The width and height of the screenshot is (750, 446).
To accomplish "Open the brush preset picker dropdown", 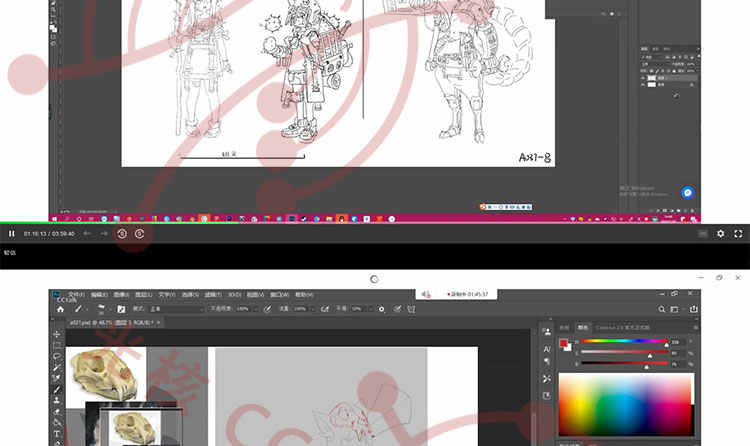I will point(103,309).
